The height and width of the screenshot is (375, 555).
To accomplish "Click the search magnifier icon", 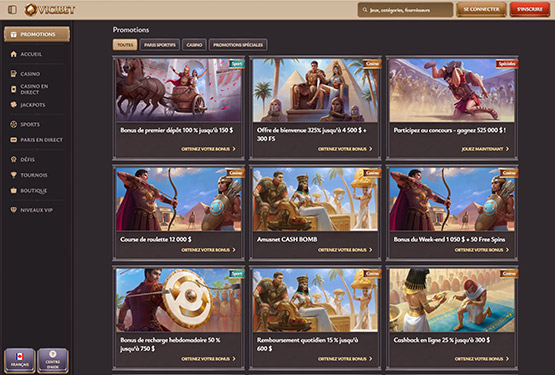I will (x=365, y=10).
